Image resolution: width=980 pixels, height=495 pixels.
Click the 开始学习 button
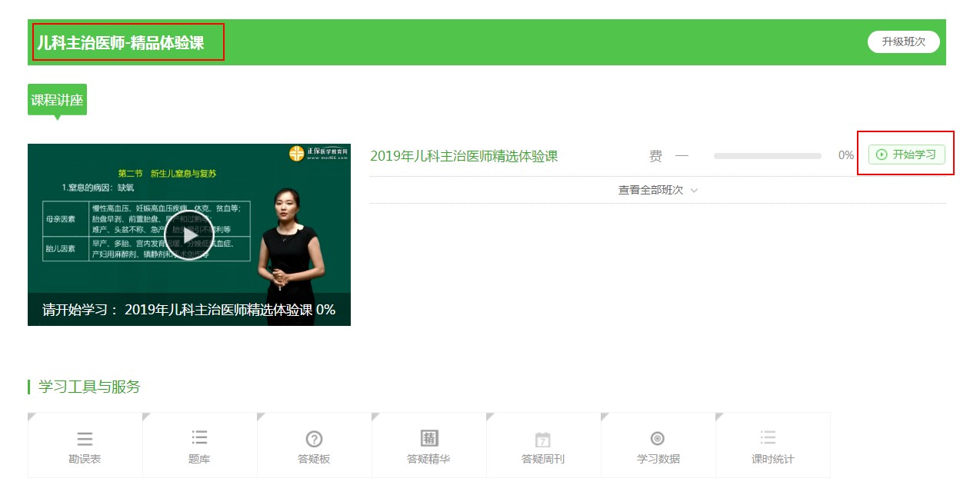(906, 154)
